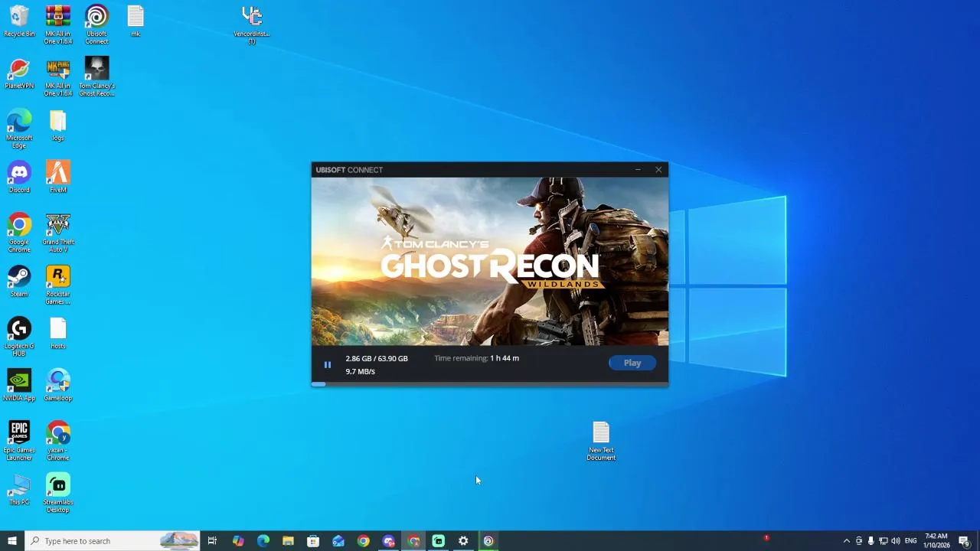Select the yazan - Chrome desktop shortcut
The image size is (980, 551).
coord(58,441)
